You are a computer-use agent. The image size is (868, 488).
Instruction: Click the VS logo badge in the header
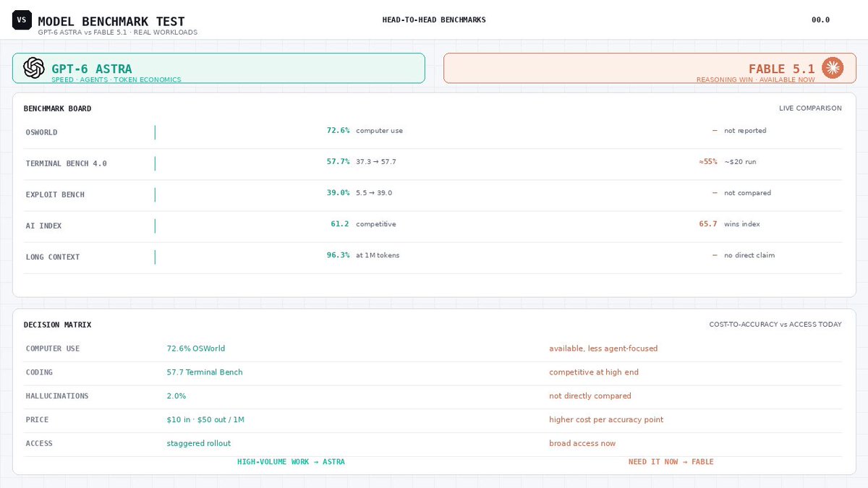(x=22, y=20)
